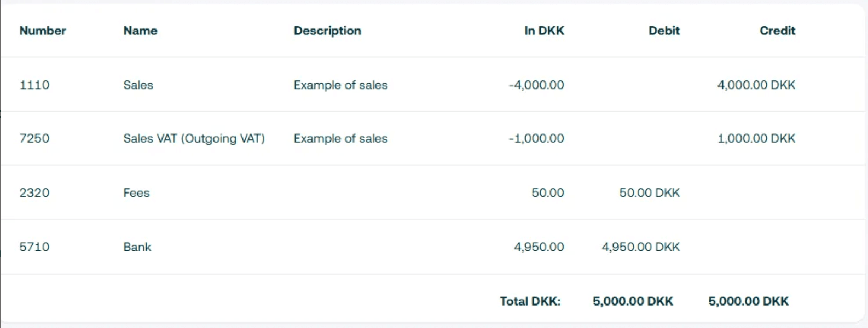Screen dimensions: 868x328
Task: Select account number 1110
Action: coord(34,85)
